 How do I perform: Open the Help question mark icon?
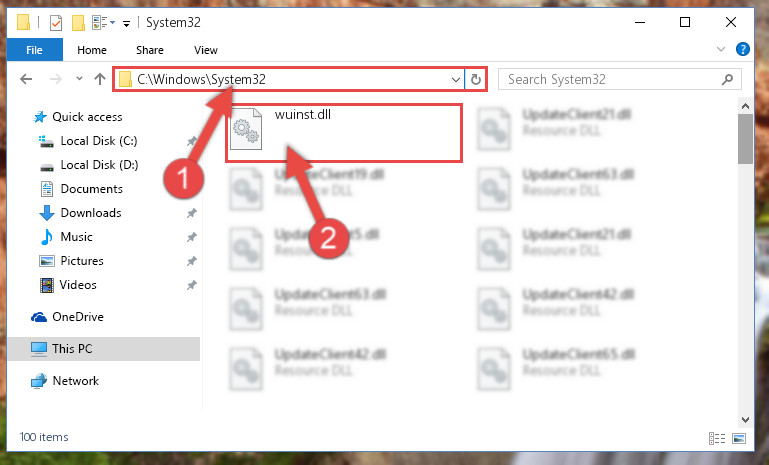coord(743,49)
